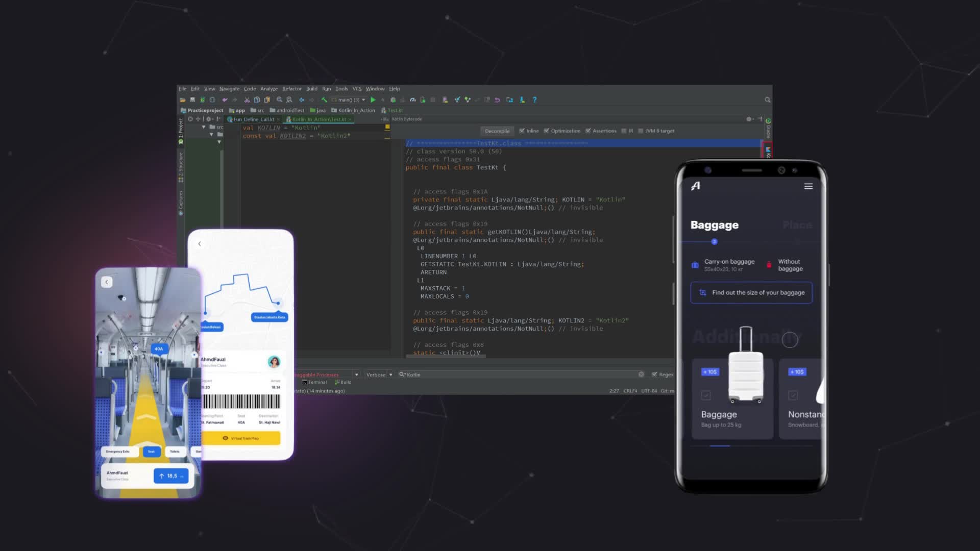Enable the JVM 8 target checkbox
The width and height of the screenshot is (980, 551).
[641, 131]
